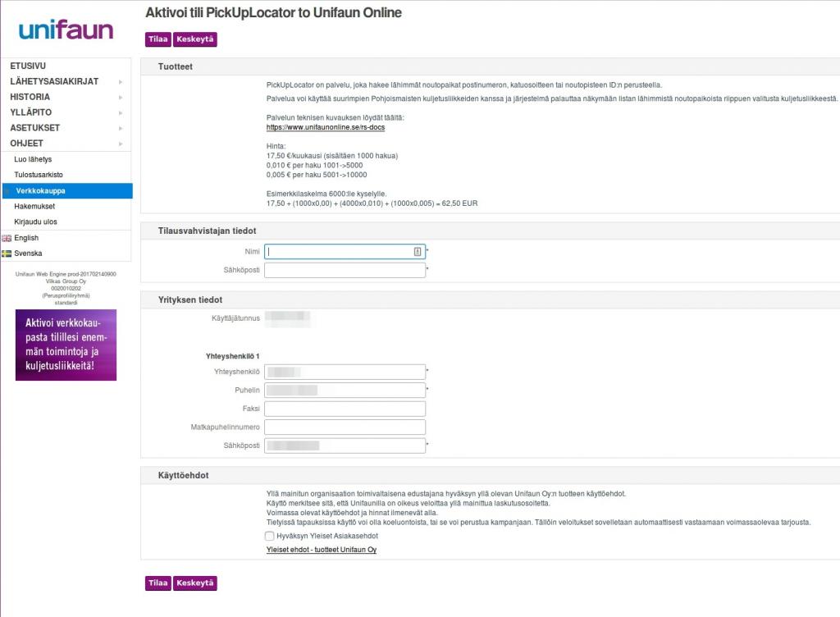The image size is (840, 617).
Task: Open the YLLÄPITO menu
Action: pos(31,112)
